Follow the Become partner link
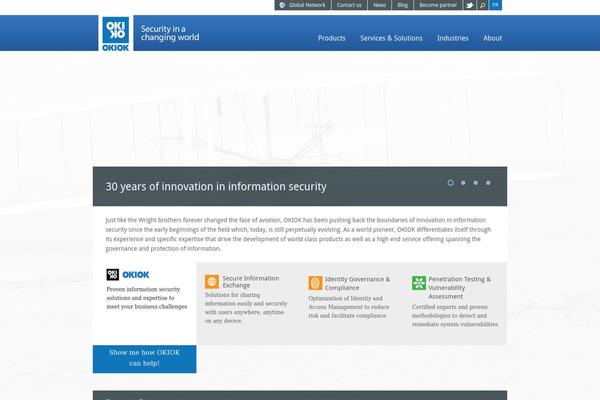This screenshot has width=600, height=400. 437,5
